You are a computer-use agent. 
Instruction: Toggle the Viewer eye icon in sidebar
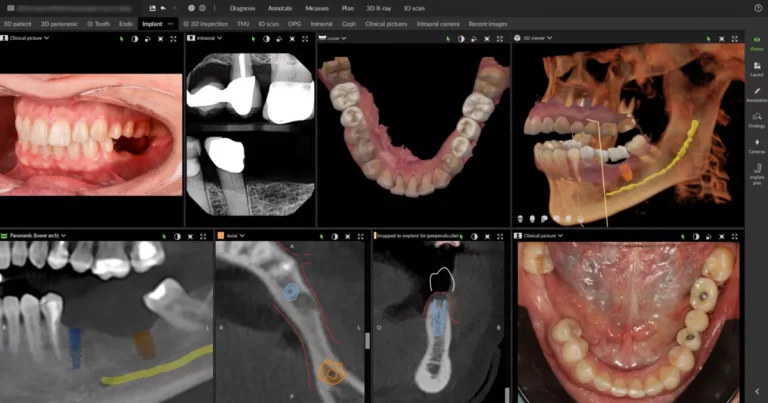pyautogui.click(x=756, y=41)
